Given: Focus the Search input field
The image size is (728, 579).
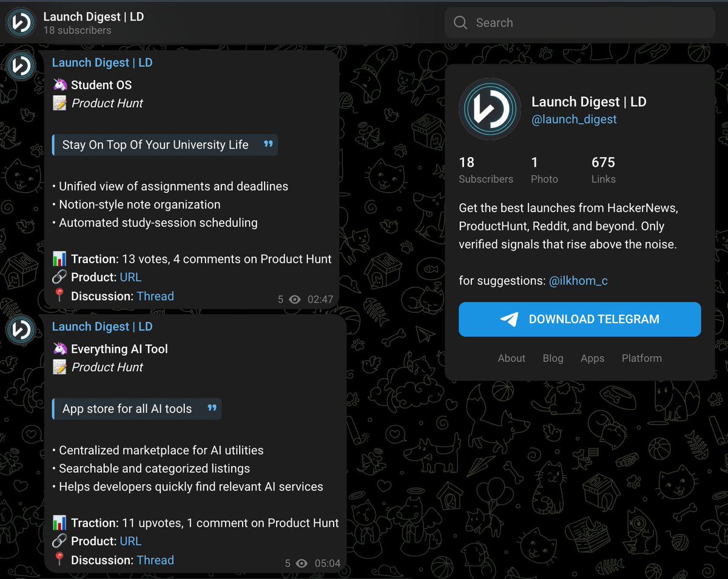Looking at the screenshot, I should [580, 23].
